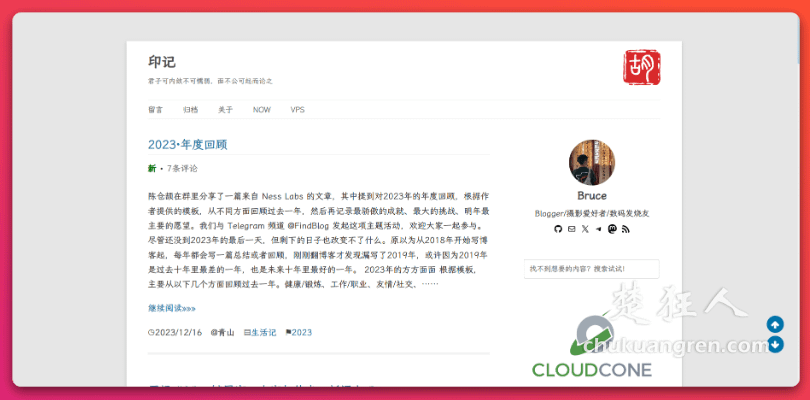Screen dimensions: 810x400
Task: Click the 7条评论 comments link
Action: pos(182,168)
